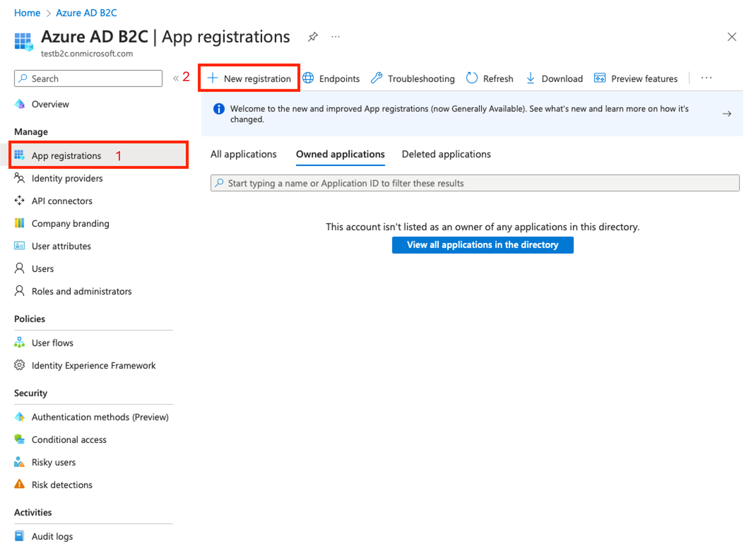Click the Endpoints globe icon
The height and width of the screenshot is (550, 756).
coord(308,78)
